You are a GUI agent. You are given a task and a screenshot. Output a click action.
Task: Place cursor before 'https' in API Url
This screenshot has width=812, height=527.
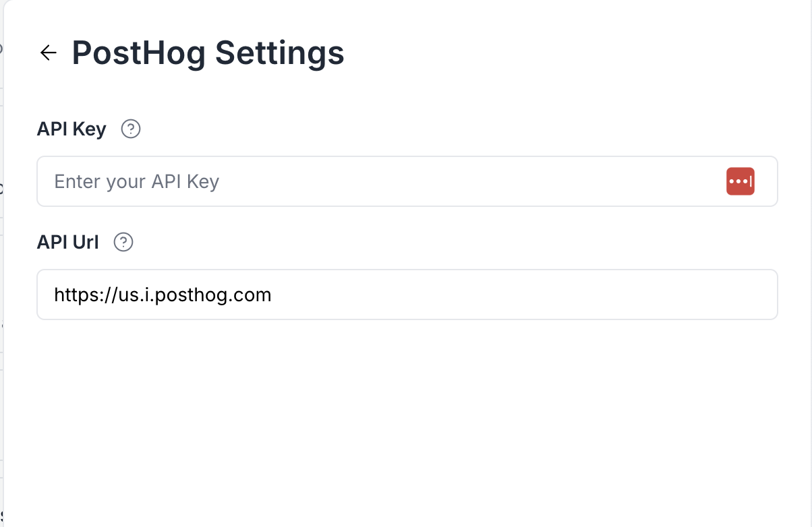point(55,294)
